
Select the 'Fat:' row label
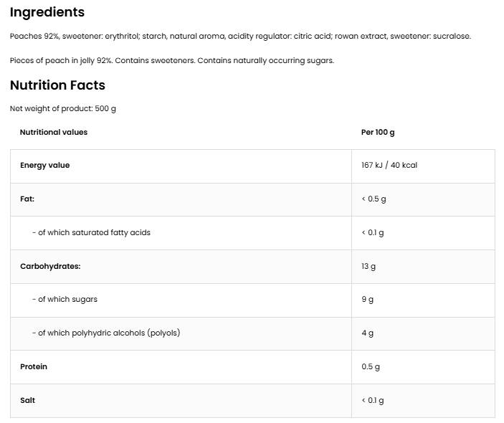(27, 199)
